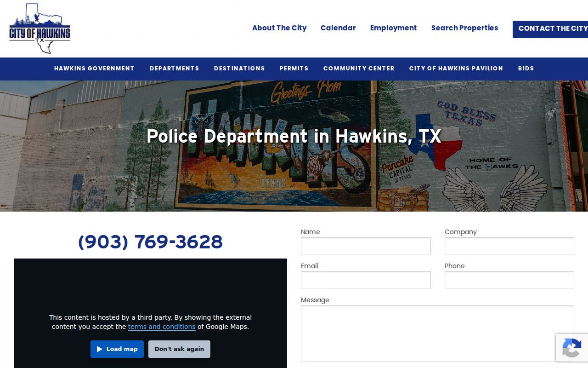This screenshot has height=368, width=588.
Task: Open the Hawkins Government menu
Action: tap(94, 69)
